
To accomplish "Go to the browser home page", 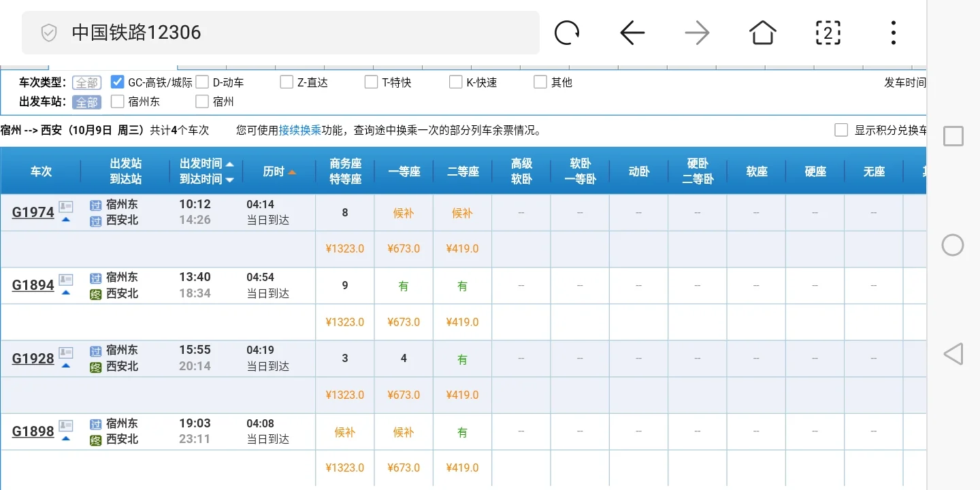I will 762,32.
